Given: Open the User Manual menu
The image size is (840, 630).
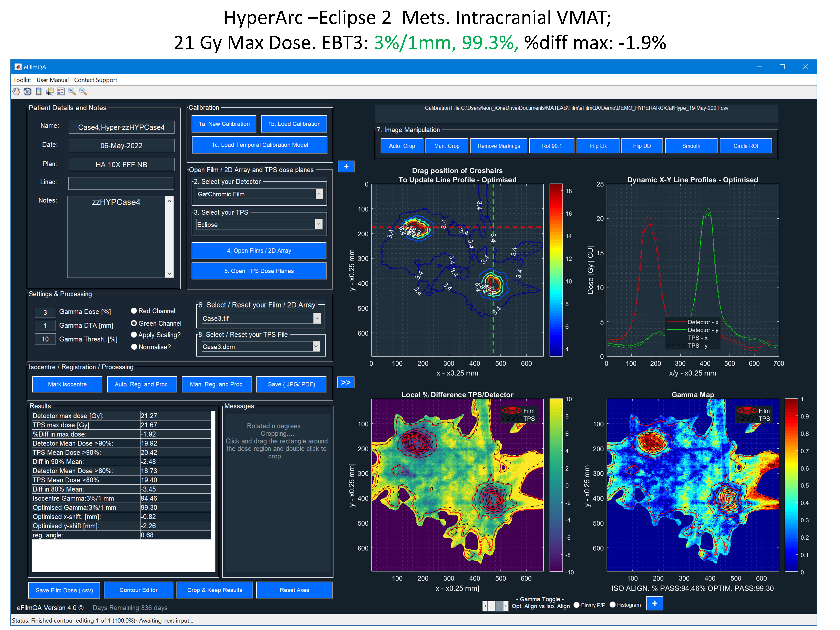Looking at the screenshot, I should [x=52, y=80].
